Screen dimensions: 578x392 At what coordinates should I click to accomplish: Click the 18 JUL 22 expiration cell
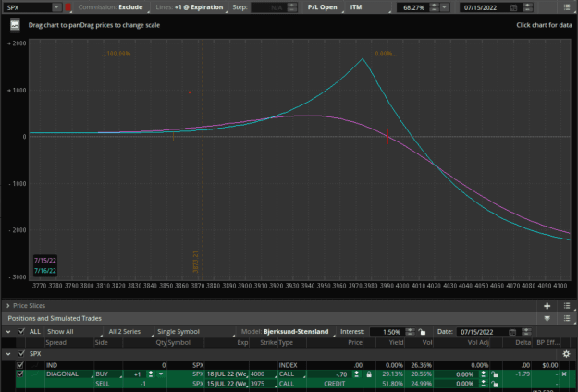228,374
